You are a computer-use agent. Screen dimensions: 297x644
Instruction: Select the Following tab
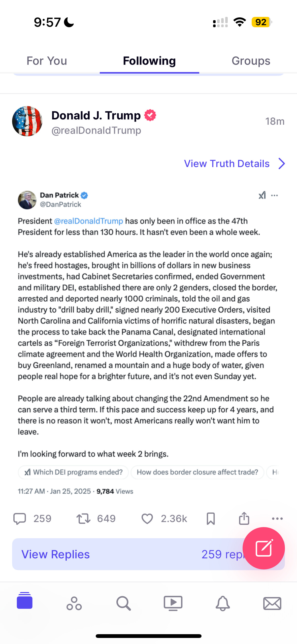[x=149, y=61]
